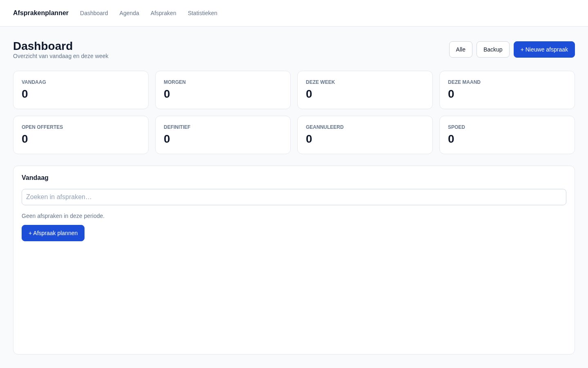Click the Dashboard page heading
Screen dimensions: 588x368
[43, 46]
